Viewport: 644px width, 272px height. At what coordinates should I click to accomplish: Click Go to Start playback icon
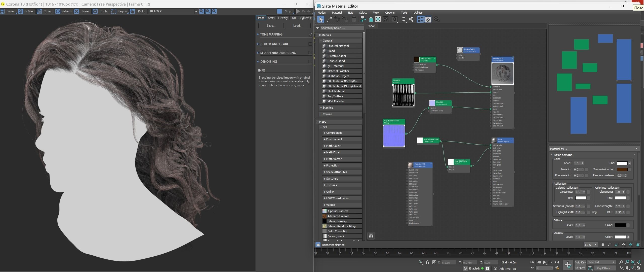(532, 262)
